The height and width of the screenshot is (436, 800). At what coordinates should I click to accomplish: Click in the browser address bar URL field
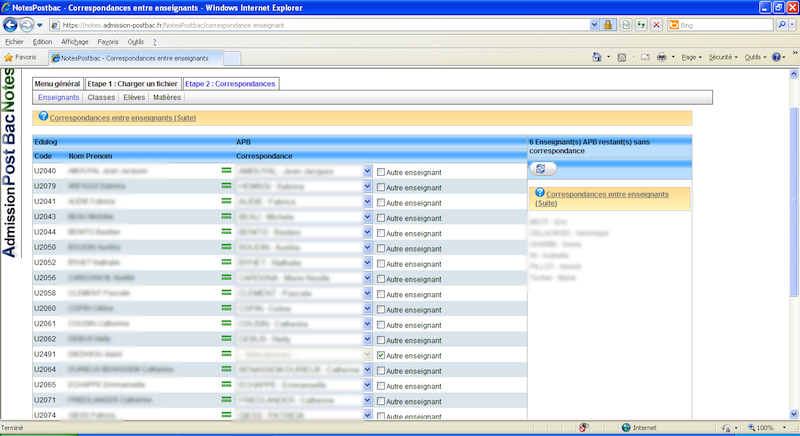tap(320, 24)
